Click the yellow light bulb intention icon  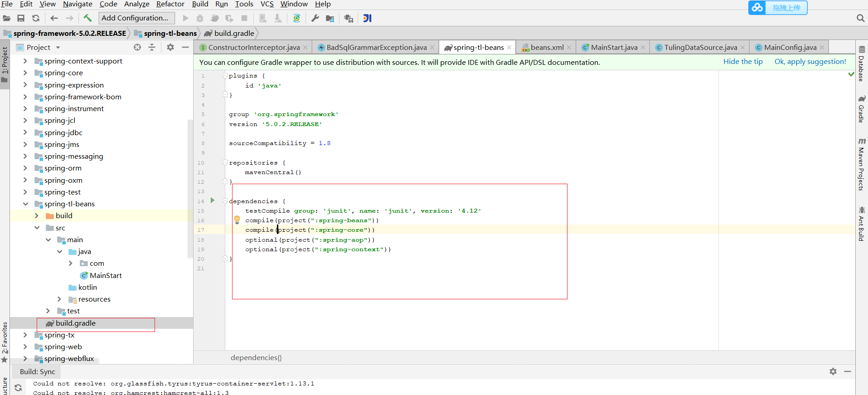point(237,220)
